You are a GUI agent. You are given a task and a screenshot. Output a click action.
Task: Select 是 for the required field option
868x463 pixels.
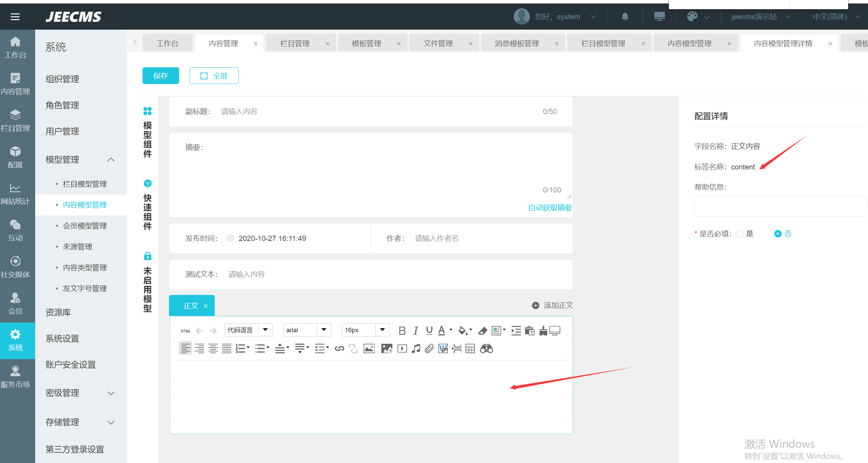740,234
